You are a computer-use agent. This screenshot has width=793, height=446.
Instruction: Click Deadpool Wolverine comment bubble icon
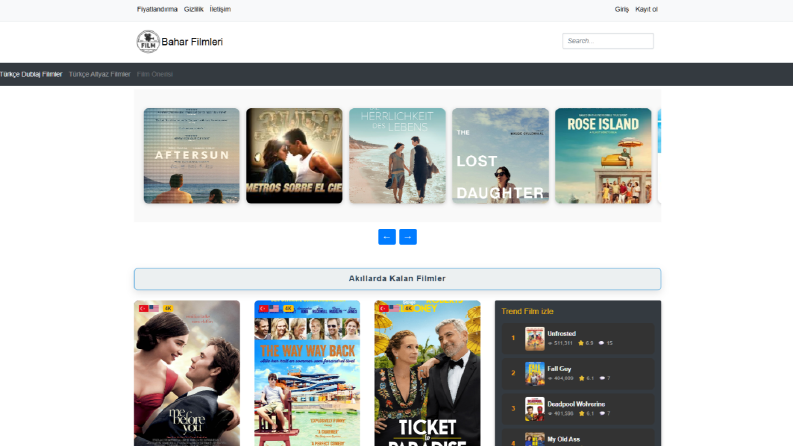click(602, 414)
